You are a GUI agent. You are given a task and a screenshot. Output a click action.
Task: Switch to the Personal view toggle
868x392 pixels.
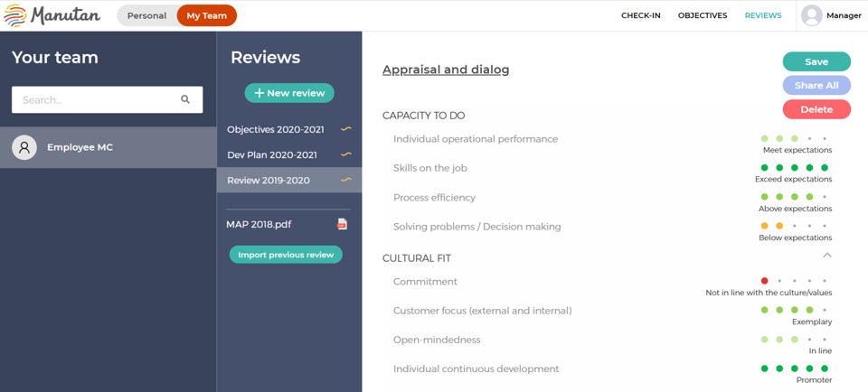tap(146, 15)
